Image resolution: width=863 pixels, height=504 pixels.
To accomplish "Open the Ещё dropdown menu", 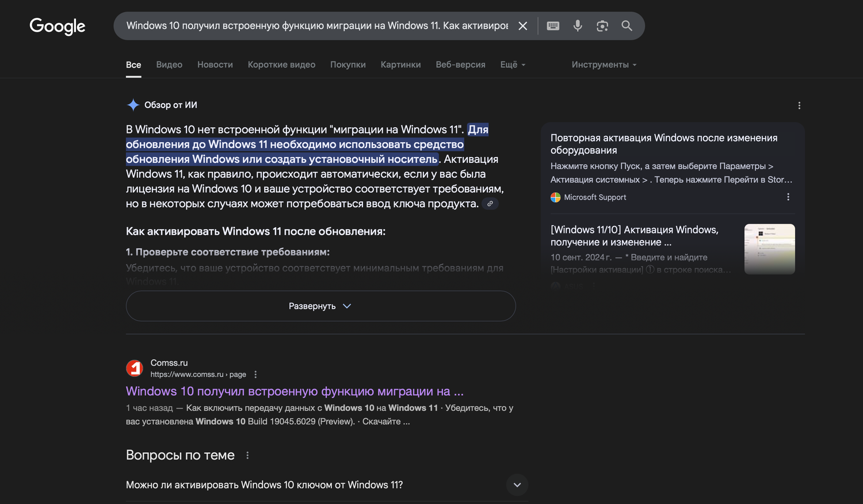I will 513,64.
